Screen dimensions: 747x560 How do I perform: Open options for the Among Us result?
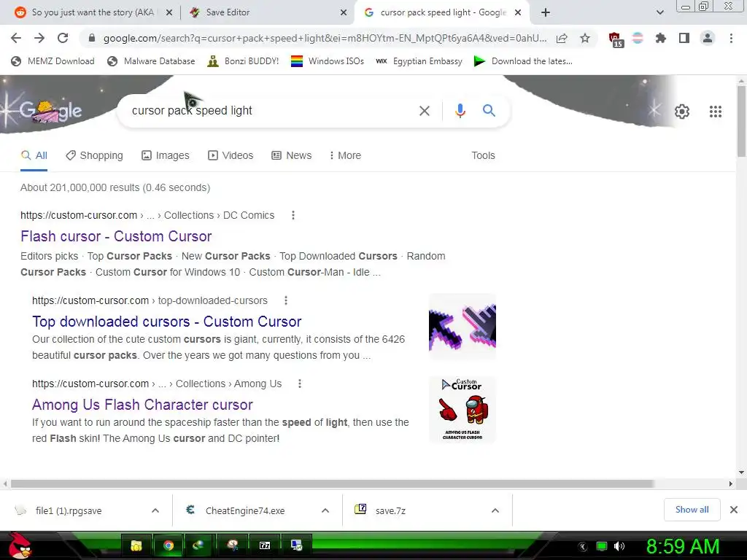[300, 384]
